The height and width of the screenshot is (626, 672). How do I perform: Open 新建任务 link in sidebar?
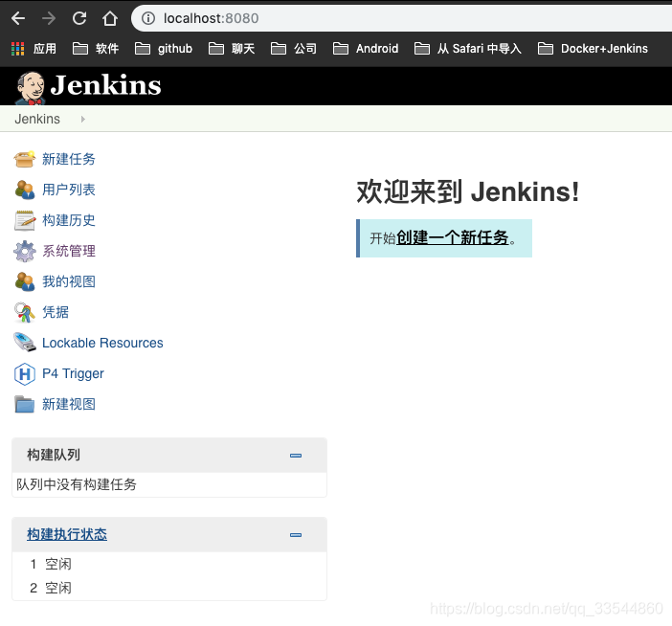[x=69, y=160]
